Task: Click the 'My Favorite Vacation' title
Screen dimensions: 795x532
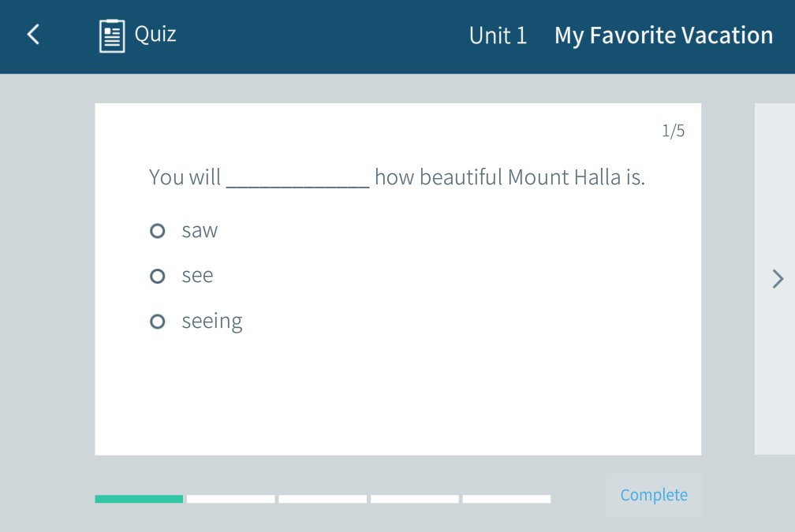Action: [663, 35]
